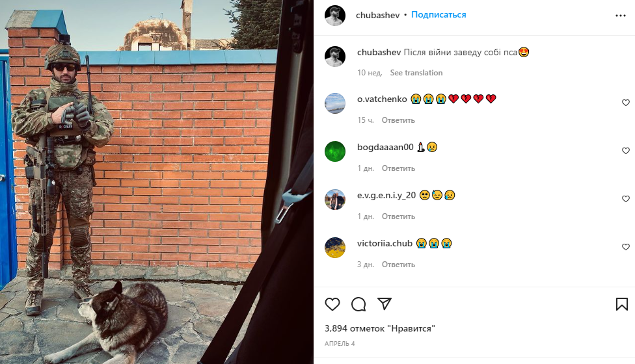Open the chubashev username link in the header
The width and height of the screenshot is (635, 364).
377,15
